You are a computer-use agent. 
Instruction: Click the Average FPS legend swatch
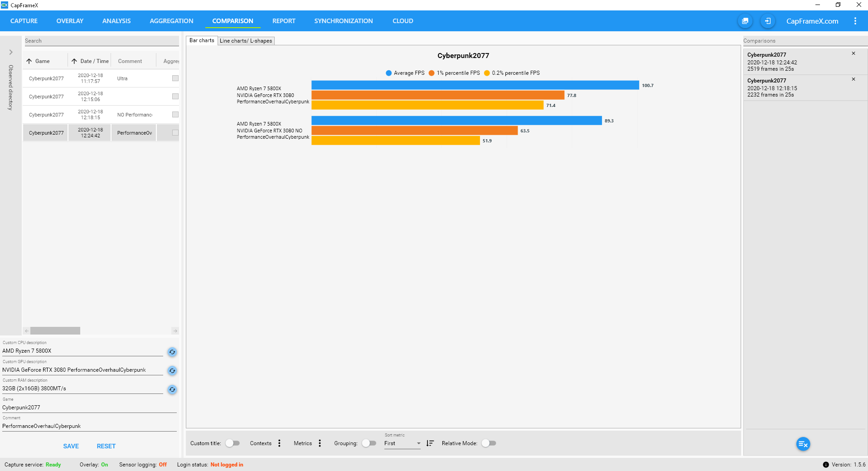pos(388,73)
